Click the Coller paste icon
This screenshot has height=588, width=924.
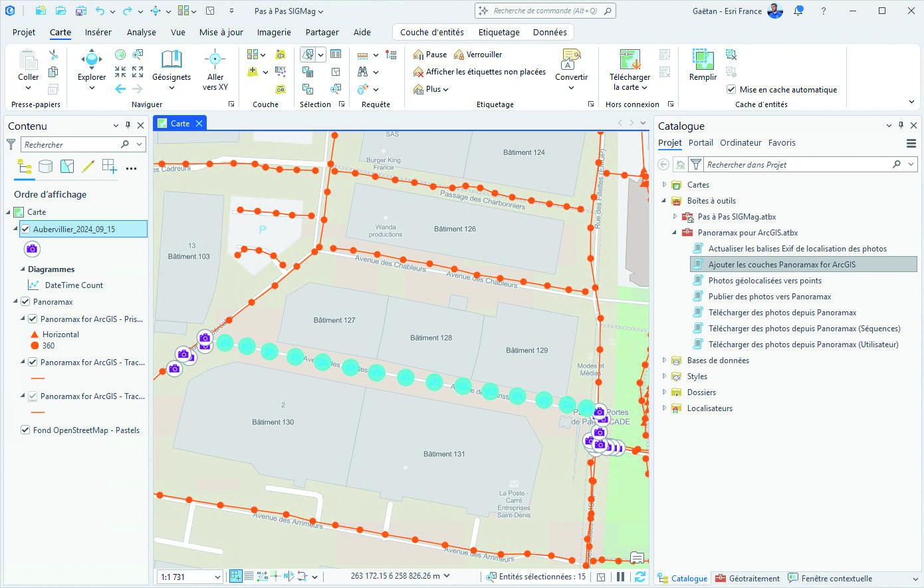pos(29,60)
